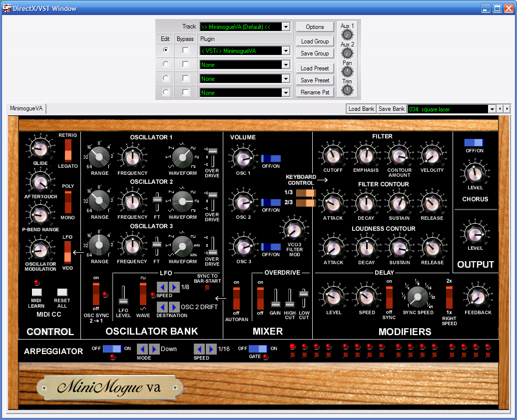Enable the Arpeggiator Off/On switch
The image size is (517, 420).
coord(112,349)
